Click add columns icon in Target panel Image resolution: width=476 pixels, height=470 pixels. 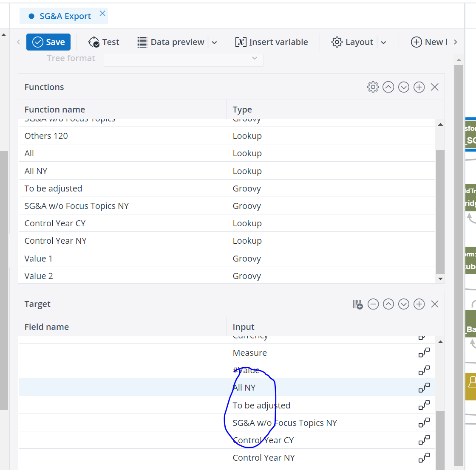click(x=358, y=304)
